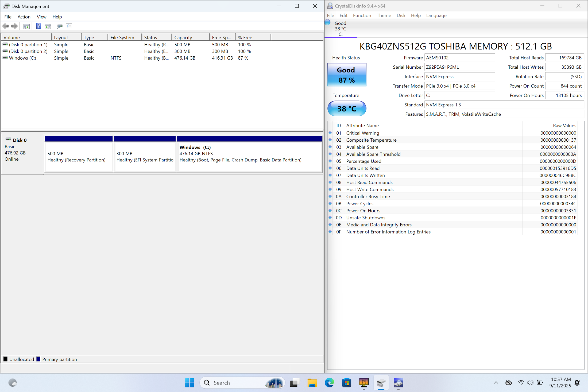Click status dot beside Unsafe Shutdowns attribute

[330, 218]
